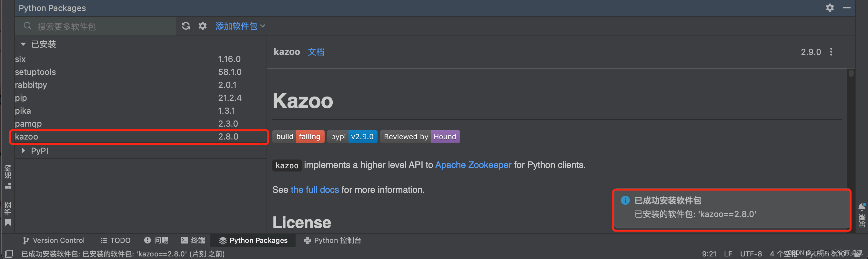Click the info icon in install notification
Viewport: 868px width, 259px height.
click(x=625, y=200)
